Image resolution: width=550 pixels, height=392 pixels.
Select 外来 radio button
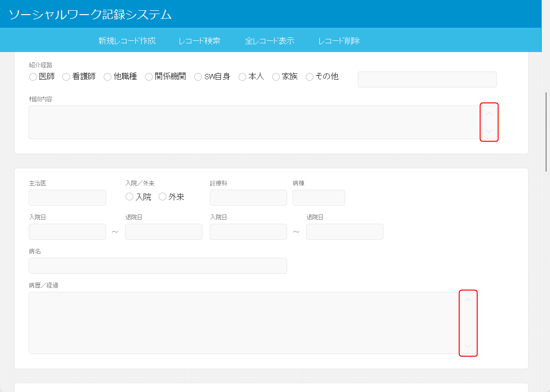[163, 196]
